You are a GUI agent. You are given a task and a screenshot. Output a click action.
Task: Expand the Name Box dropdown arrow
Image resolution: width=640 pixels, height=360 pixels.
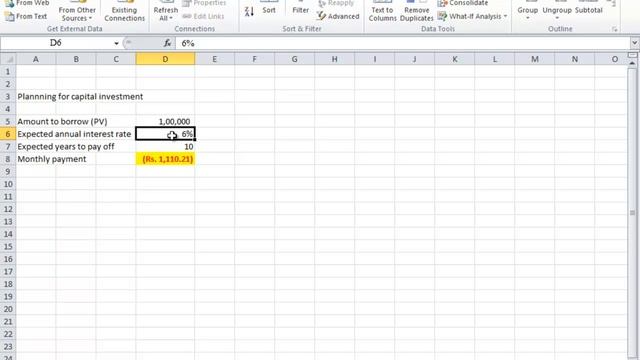click(x=116, y=43)
